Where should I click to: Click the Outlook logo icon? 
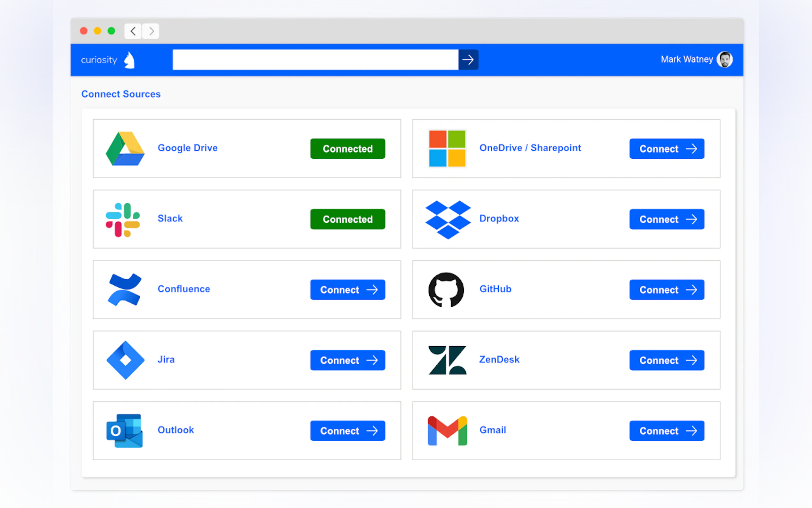pyautogui.click(x=125, y=431)
